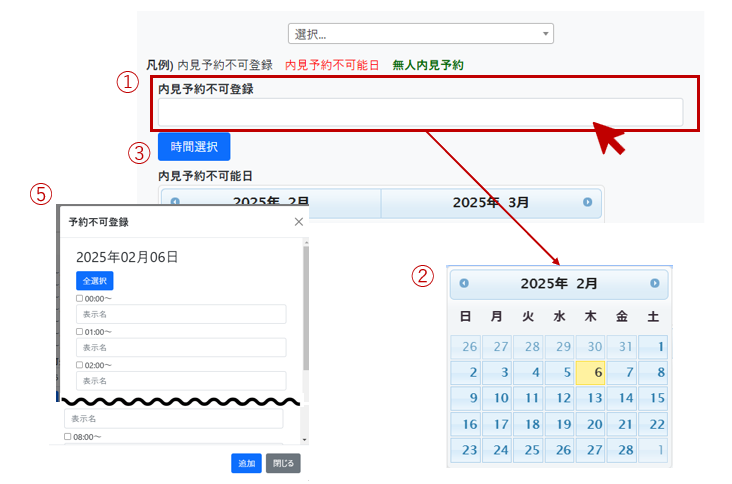This screenshot has height=484, width=732.
Task: Check the 00:00~ time slot checkbox
Action: click(79, 298)
